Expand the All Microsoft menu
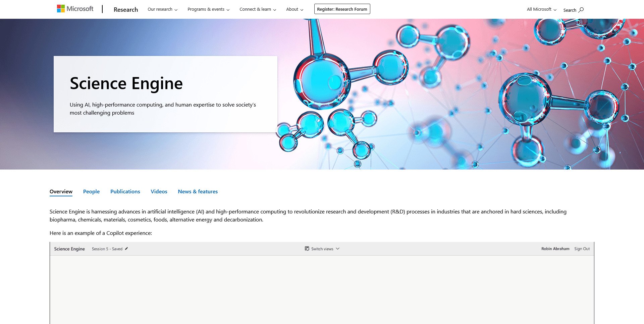 point(542,9)
